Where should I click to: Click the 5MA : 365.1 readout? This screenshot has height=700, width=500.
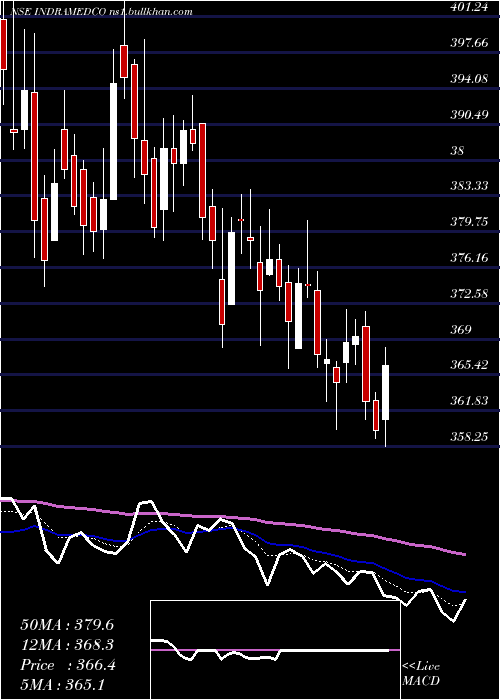(62, 684)
